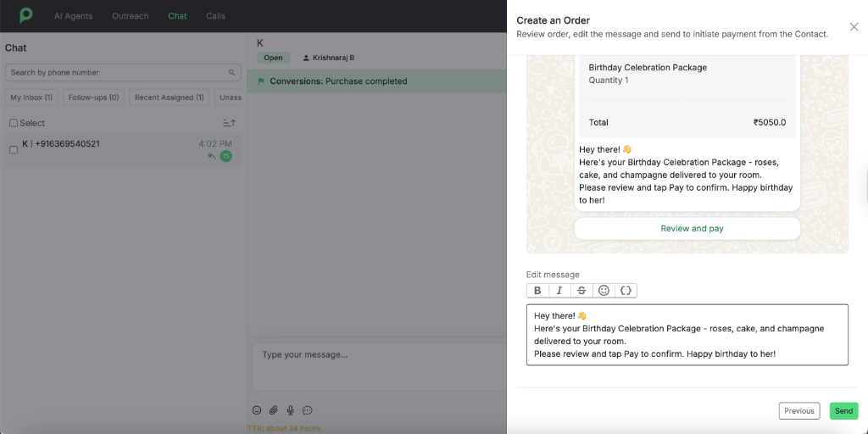The image size is (868, 434).
Task: Click the Type your message box
Action: (x=380, y=367)
